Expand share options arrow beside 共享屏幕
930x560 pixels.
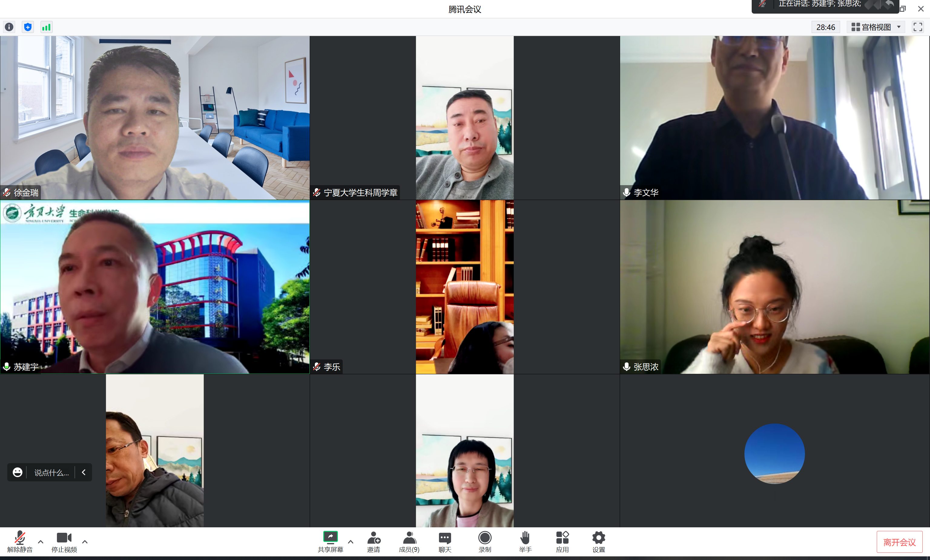351,542
